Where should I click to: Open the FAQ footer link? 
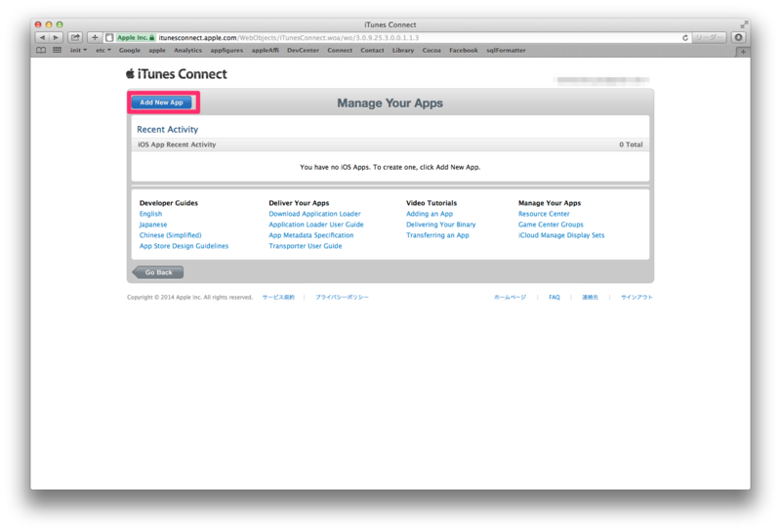555,297
